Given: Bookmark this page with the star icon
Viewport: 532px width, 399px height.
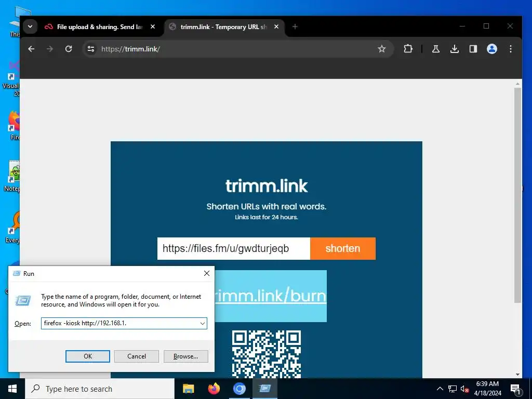Looking at the screenshot, I should click(382, 49).
